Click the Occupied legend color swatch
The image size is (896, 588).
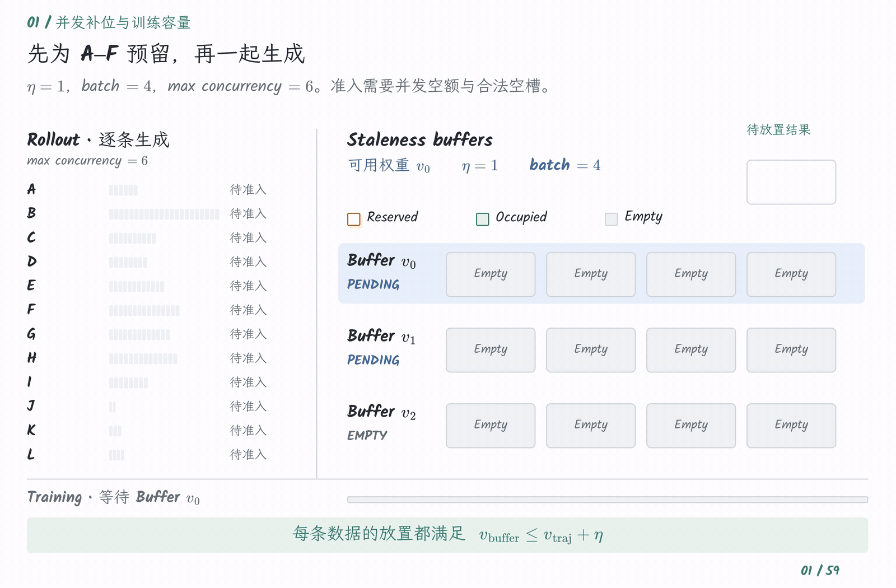point(483,219)
